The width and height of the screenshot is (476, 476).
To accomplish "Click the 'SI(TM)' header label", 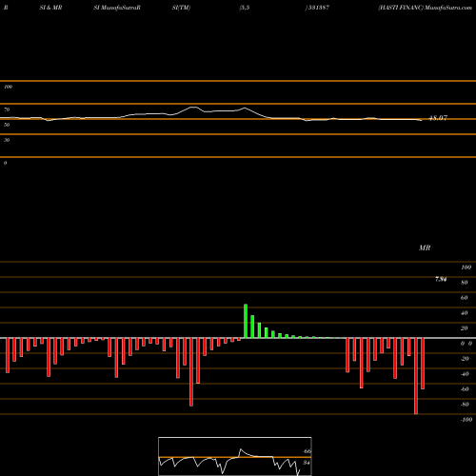I will point(181,8).
